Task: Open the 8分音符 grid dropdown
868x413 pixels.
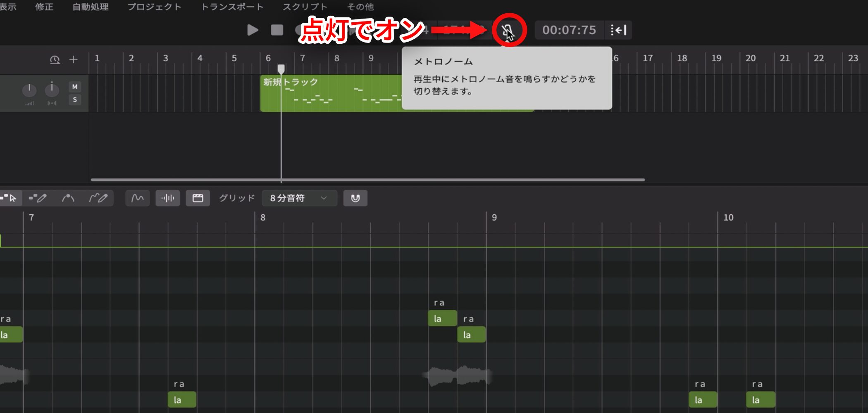Action: (x=299, y=198)
